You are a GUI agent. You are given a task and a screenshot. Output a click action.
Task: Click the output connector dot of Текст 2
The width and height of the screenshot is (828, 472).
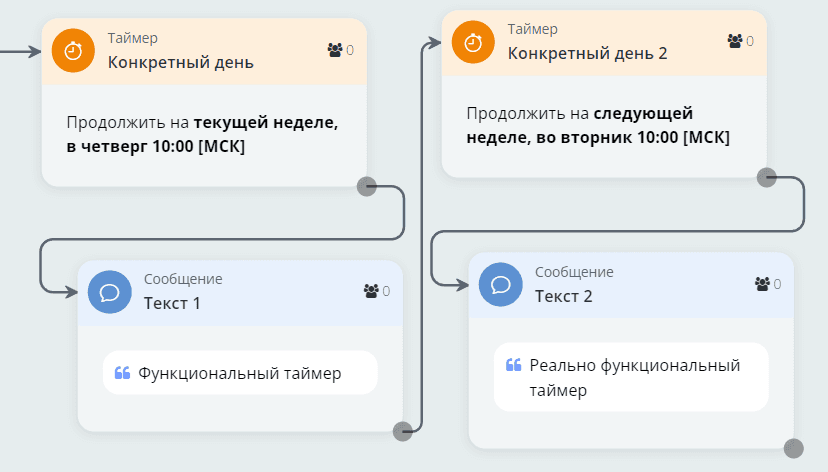click(794, 448)
